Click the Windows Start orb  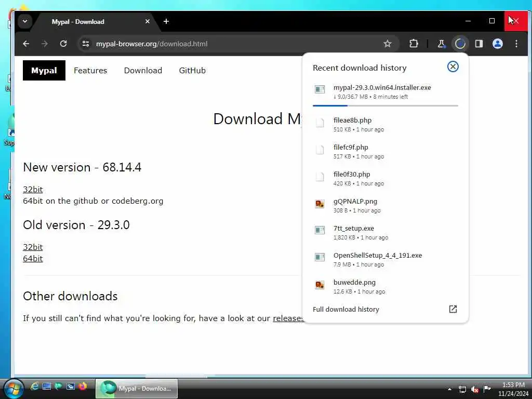click(13, 389)
